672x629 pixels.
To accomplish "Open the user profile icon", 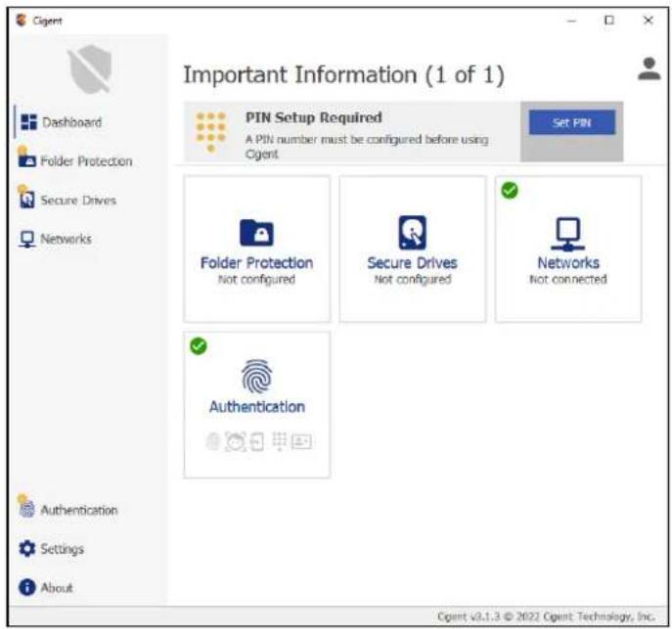I will (649, 68).
